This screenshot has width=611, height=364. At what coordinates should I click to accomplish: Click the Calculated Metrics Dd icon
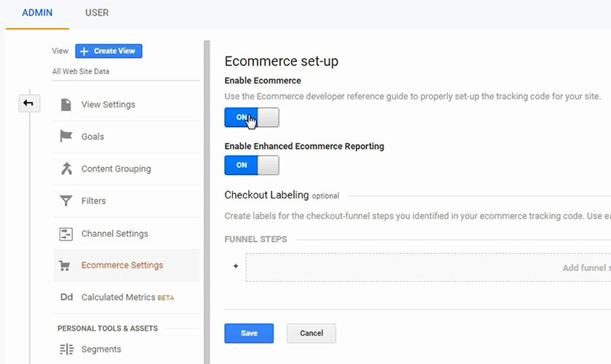click(x=66, y=298)
